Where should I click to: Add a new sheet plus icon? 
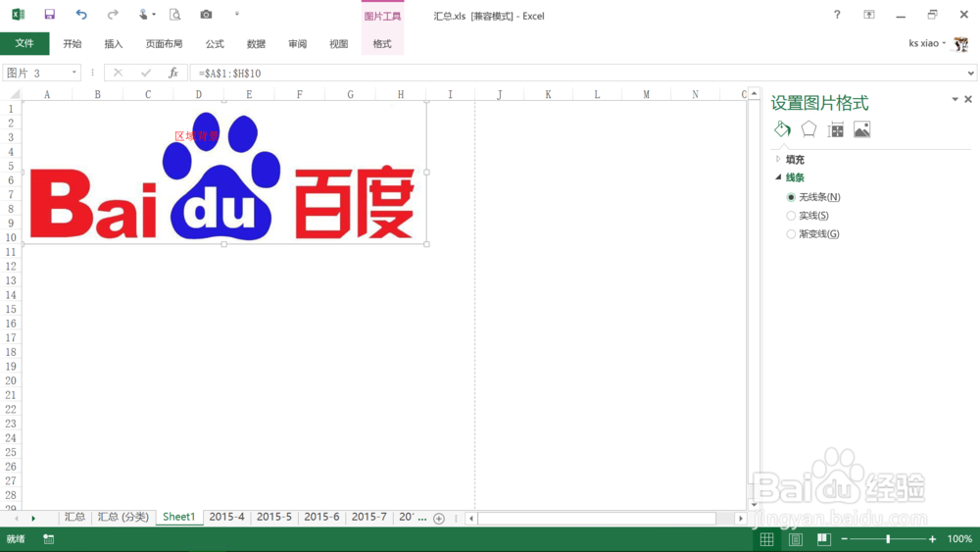pos(439,519)
